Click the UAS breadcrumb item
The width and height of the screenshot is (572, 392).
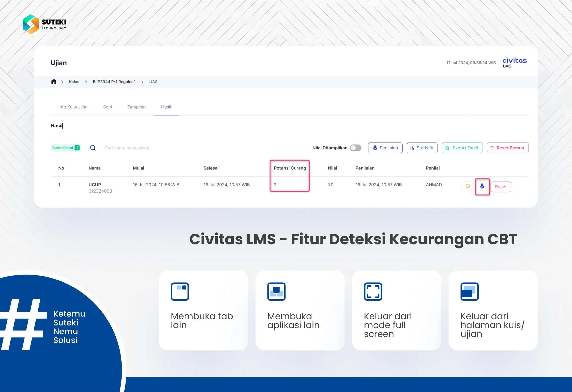click(153, 82)
